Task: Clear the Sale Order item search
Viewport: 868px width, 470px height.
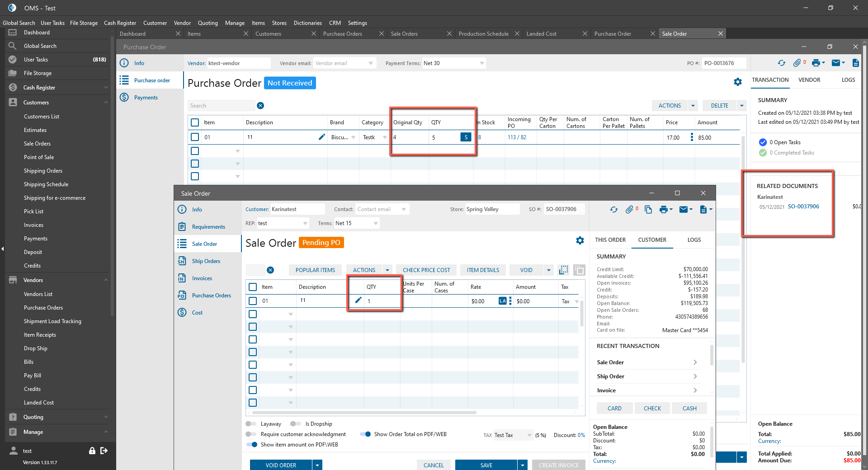Action: (x=270, y=270)
